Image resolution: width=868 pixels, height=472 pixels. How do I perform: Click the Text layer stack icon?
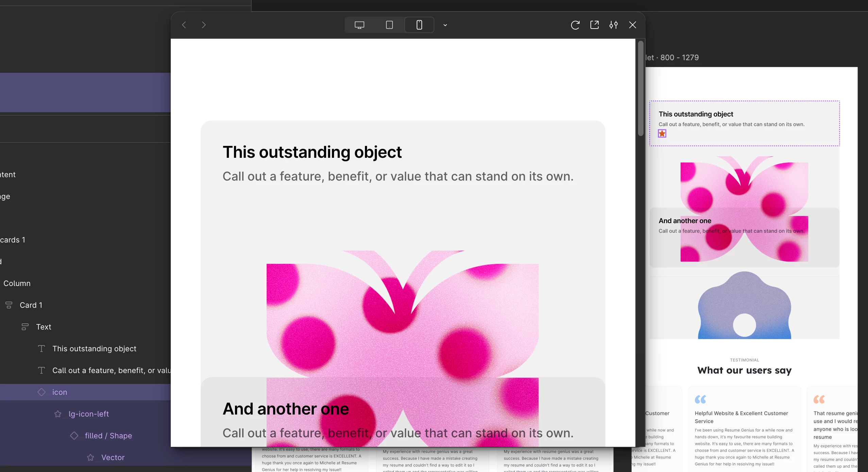25,327
